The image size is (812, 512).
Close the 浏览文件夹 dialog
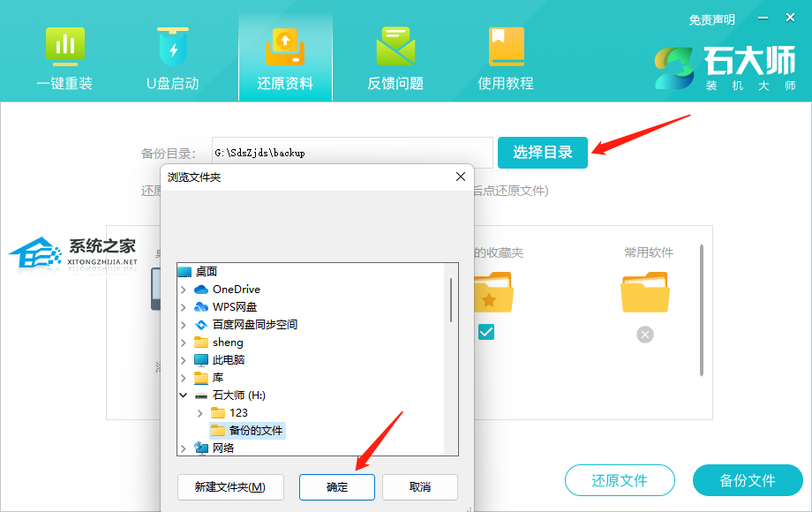(461, 177)
